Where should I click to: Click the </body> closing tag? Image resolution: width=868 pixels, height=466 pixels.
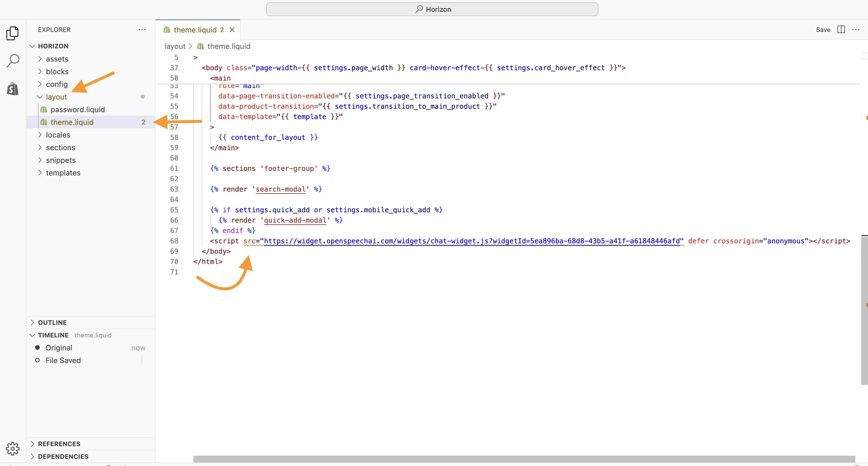pyautogui.click(x=216, y=251)
